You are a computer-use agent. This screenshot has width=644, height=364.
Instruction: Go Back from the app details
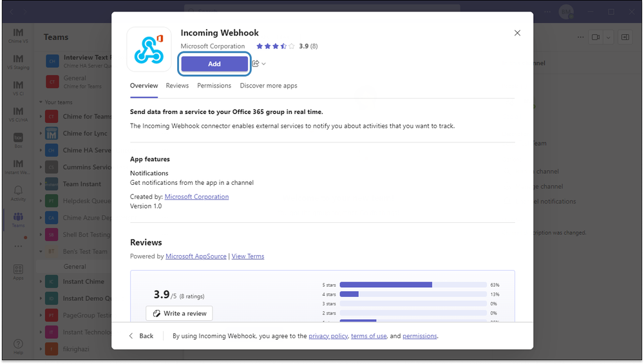(x=141, y=336)
